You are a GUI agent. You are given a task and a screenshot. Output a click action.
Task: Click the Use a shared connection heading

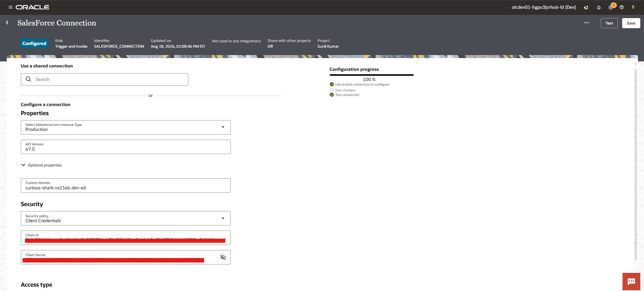tap(47, 66)
